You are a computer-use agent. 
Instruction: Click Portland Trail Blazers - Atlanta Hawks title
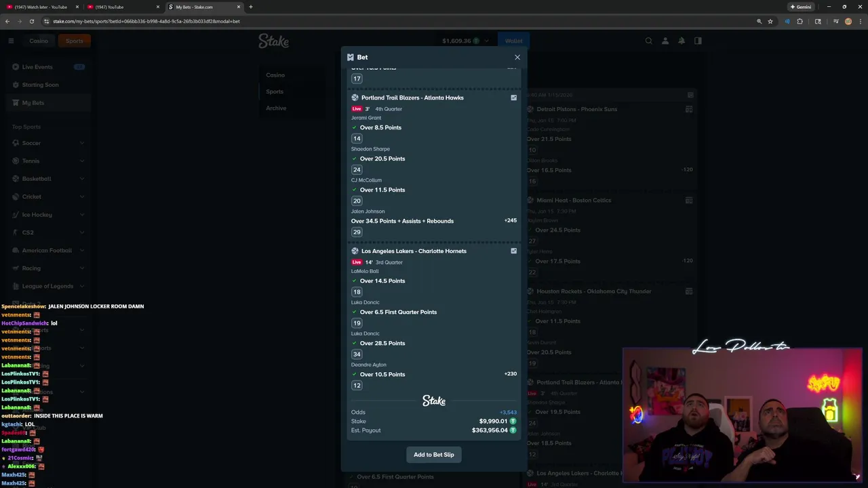412,98
